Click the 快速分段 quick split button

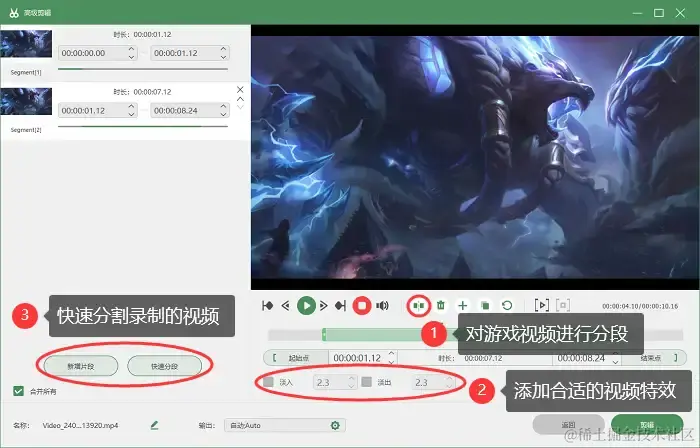tap(164, 366)
